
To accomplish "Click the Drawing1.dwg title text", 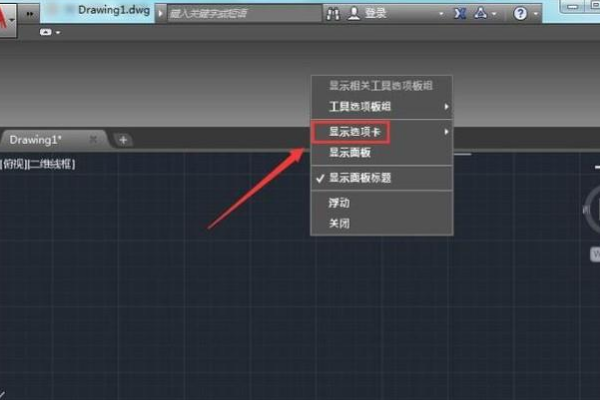I will click(x=114, y=10).
